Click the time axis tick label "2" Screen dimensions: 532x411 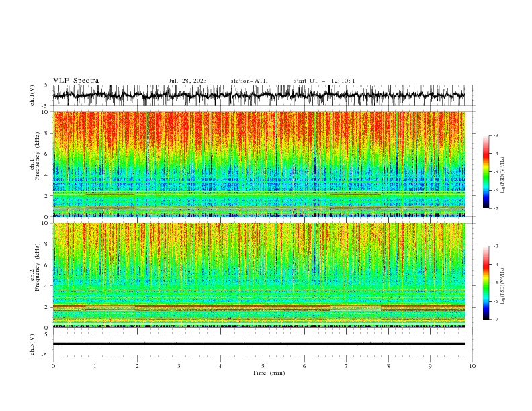tap(137, 366)
